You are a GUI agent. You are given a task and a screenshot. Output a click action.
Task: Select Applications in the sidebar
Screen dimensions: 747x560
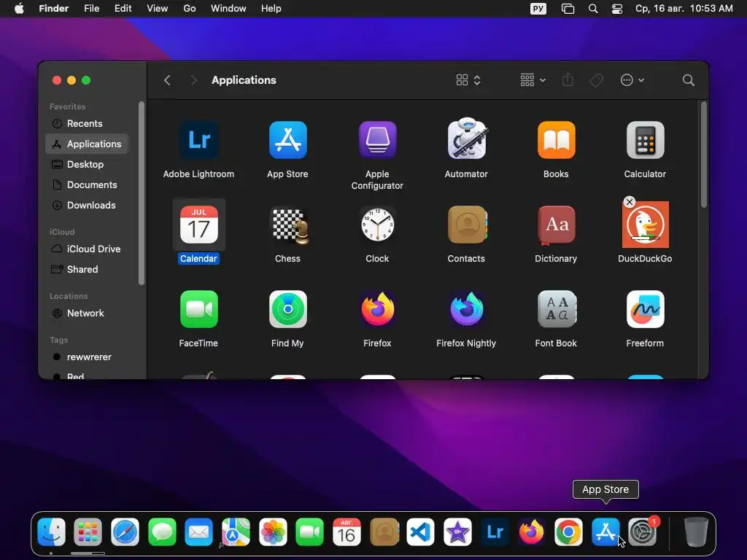click(x=87, y=144)
